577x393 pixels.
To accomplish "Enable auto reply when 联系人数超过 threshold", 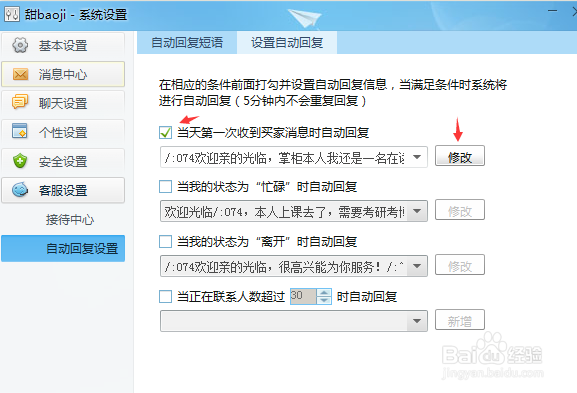I will [x=165, y=297].
